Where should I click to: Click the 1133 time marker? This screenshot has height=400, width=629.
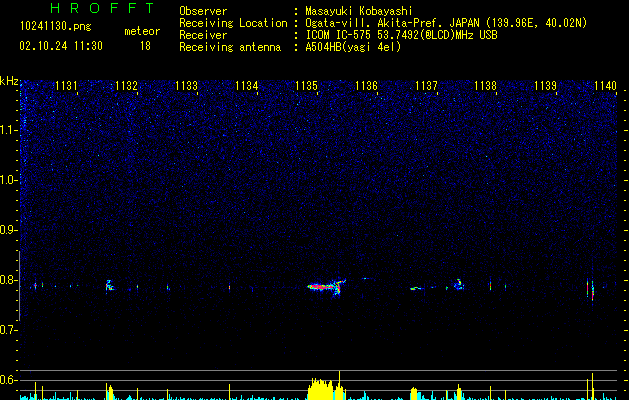(x=187, y=86)
